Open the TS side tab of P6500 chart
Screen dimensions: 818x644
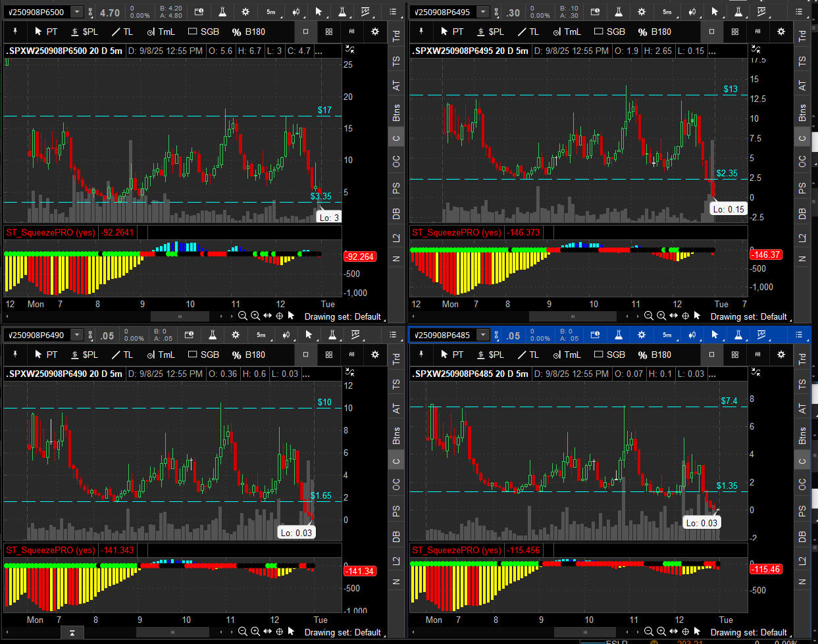396,61
